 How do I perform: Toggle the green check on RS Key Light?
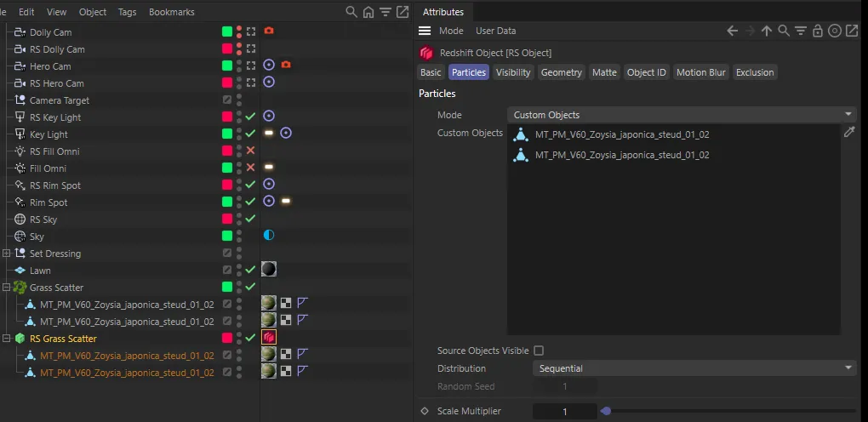tap(250, 117)
